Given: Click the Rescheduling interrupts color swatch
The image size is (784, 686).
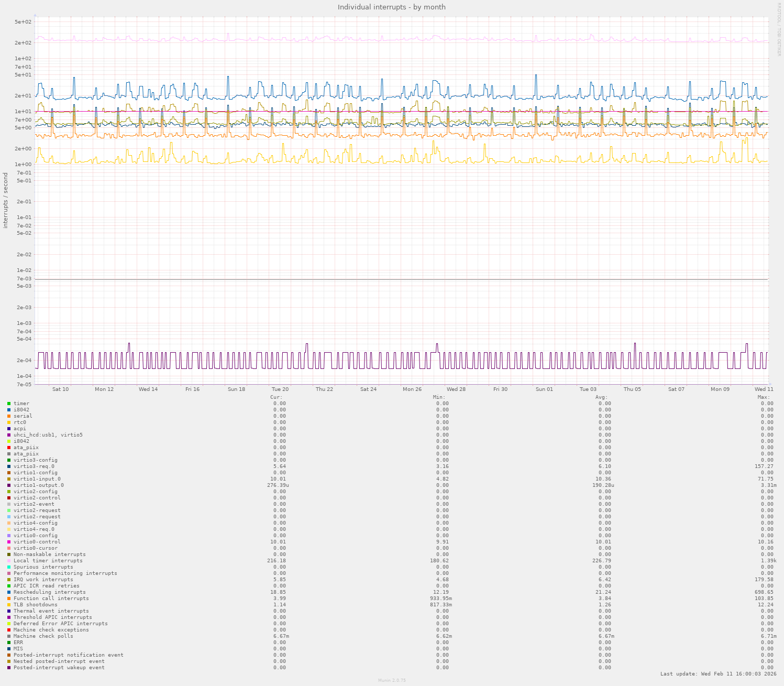Looking at the screenshot, I should [x=9, y=592].
